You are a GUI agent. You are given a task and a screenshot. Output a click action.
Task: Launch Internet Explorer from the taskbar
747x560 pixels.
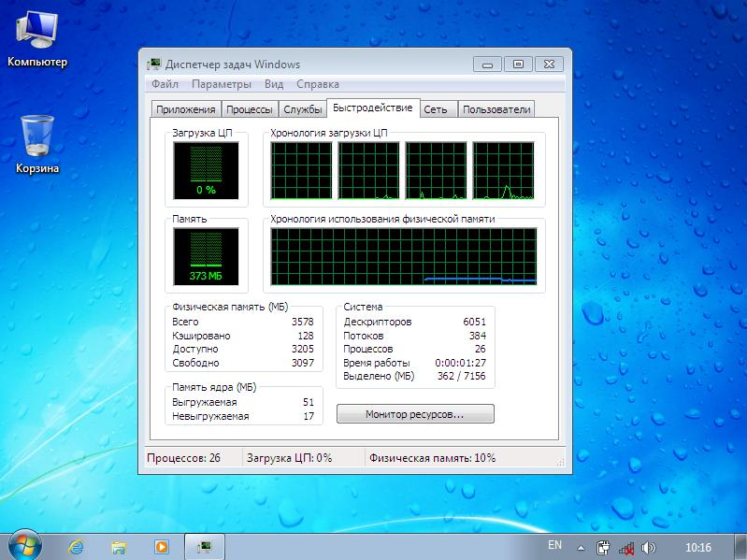77,546
